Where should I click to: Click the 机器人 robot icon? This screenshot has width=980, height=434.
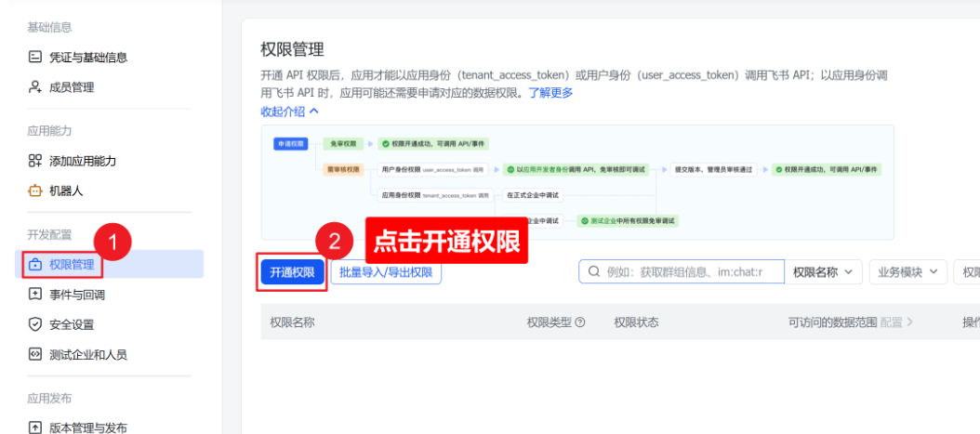[35, 191]
